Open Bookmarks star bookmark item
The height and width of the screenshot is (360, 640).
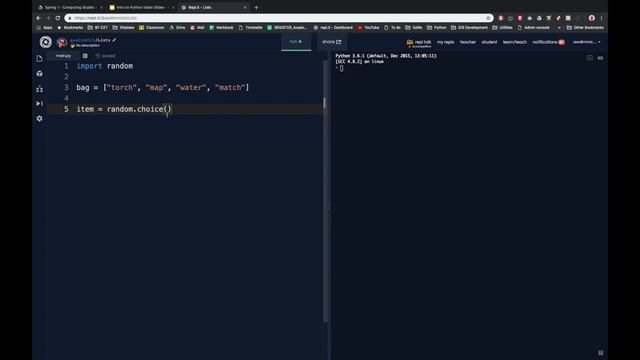(70, 28)
